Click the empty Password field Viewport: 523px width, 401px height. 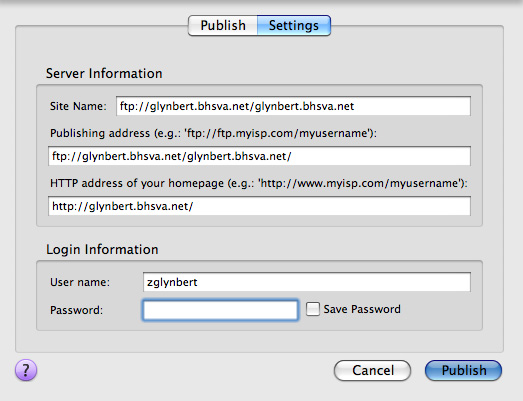click(x=220, y=310)
